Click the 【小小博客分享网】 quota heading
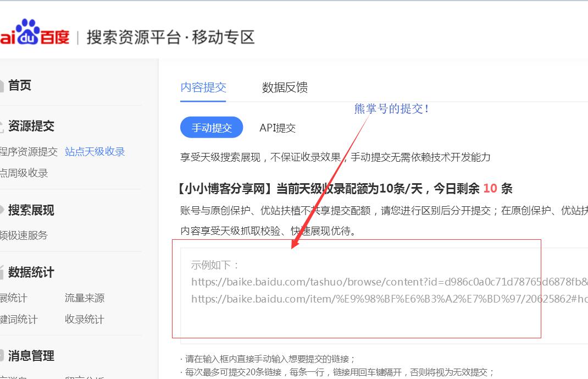This screenshot has width=588, height=379. (x=345, y=188)
